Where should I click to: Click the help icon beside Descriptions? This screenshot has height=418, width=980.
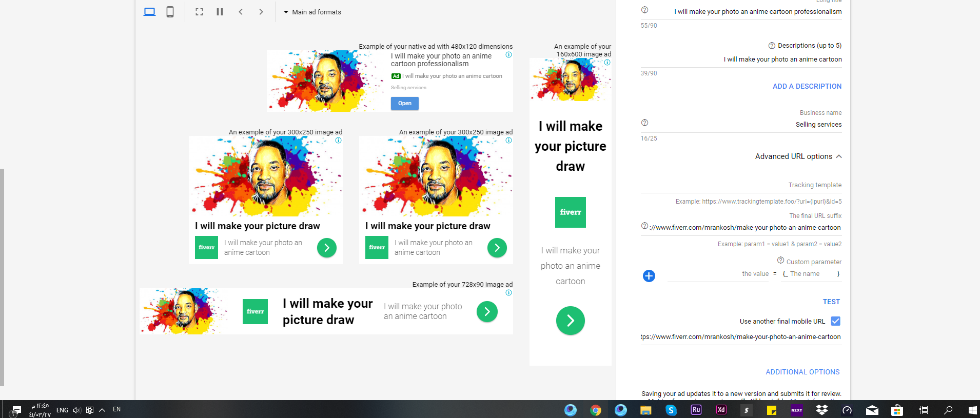[771, 46]
